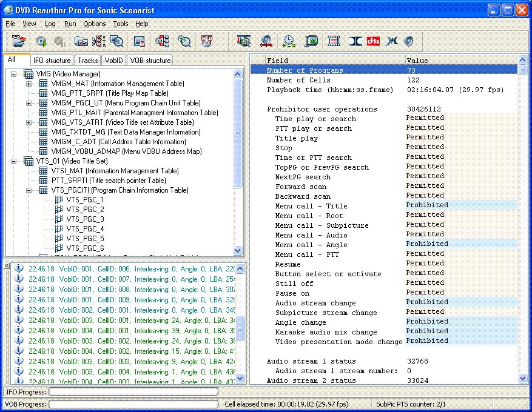The image size is (532, 412).
Task: Open the Run menu
Action: (70, 24)
